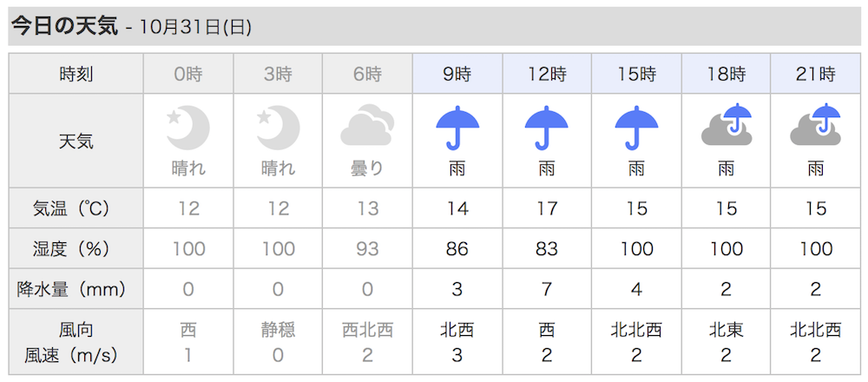Click the blue umbrella icon at 9時
The height and width of the screenshot is (382, 868).
pyautogui.click(x=457, y=128)
